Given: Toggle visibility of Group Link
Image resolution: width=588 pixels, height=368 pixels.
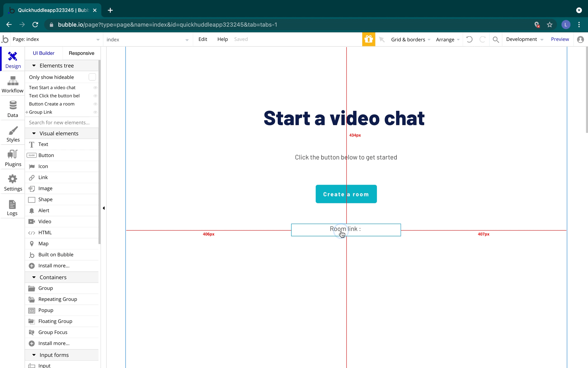Looking at the screenshot, I should [x=95, y=112].
